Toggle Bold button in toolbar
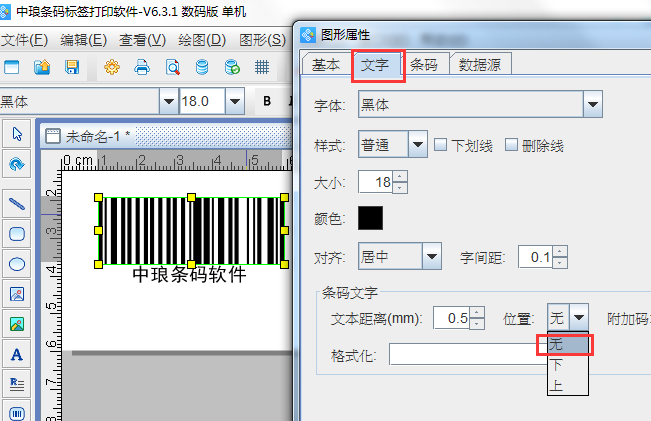The height and width of the screenshot is (421, 651). pos(267,101)
